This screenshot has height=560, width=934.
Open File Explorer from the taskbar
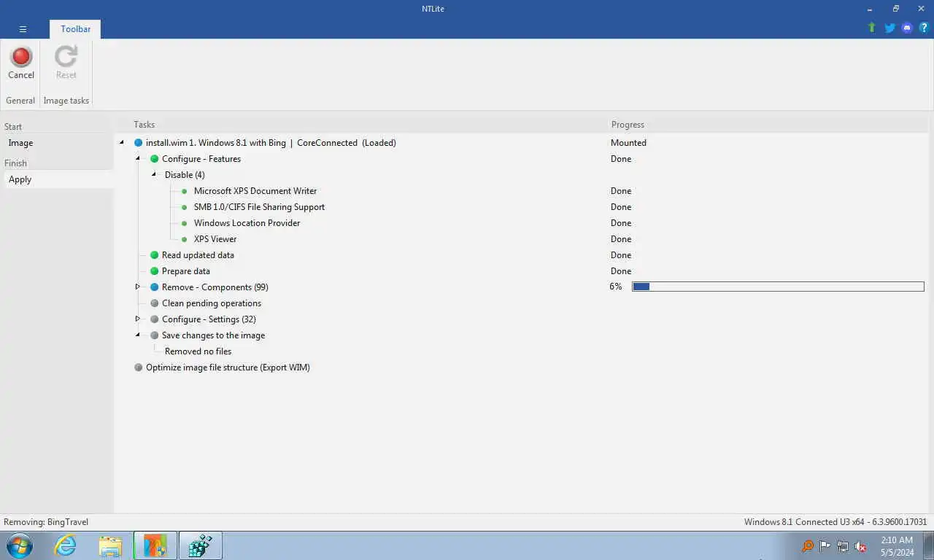click(x=110, y=545)
